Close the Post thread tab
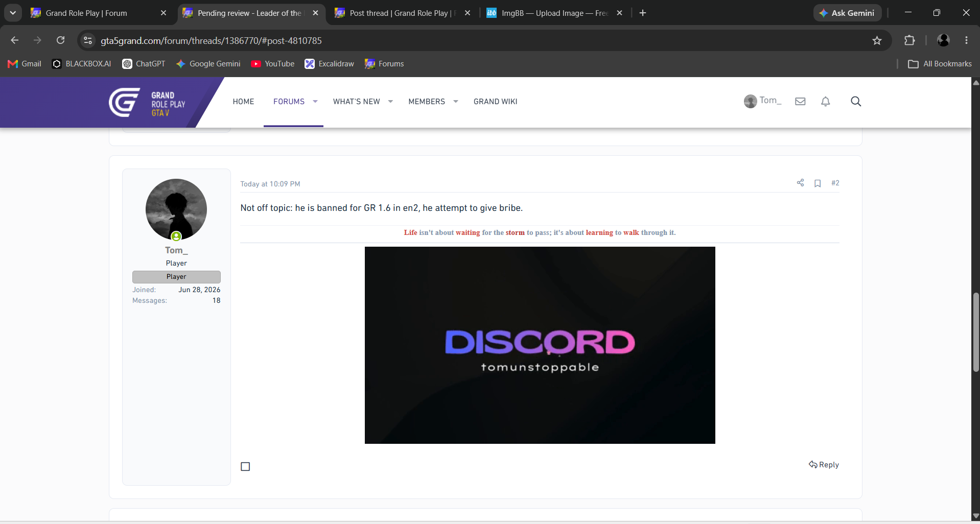Viewport: 980px width, 524px height. 467,13
